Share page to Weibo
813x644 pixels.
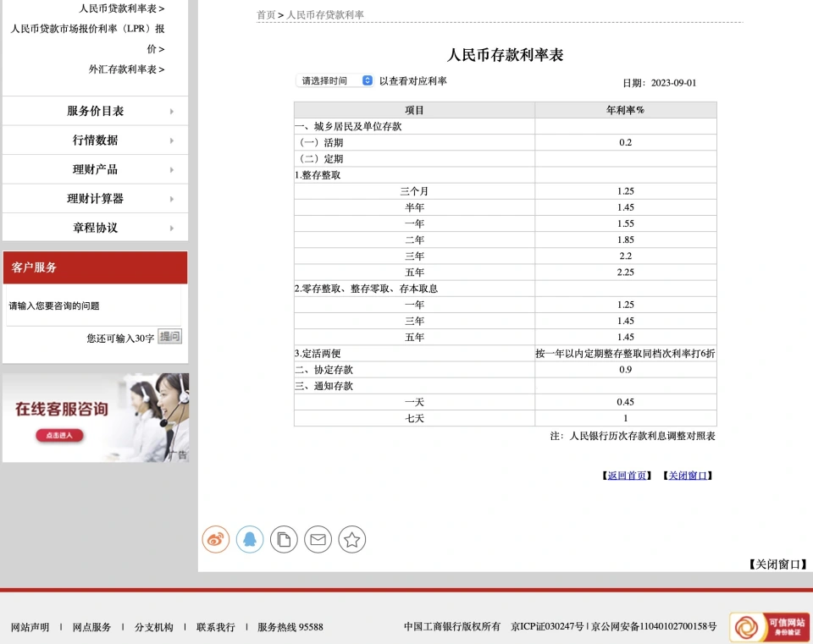[216, 539]
